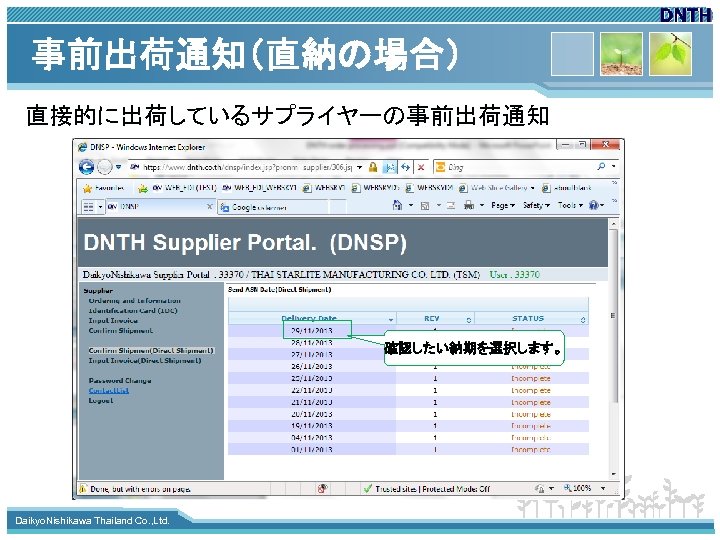Image resolution: width=720 pixels, height=540 pixels.
Task: Click the popup blocker status icon
Action: (x=322, y=489)
